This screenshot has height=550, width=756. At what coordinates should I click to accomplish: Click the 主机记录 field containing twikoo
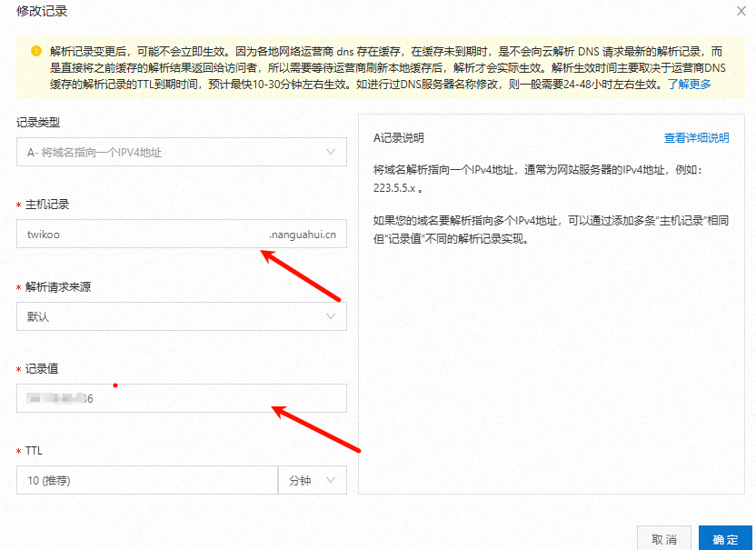tap(136, 234)
